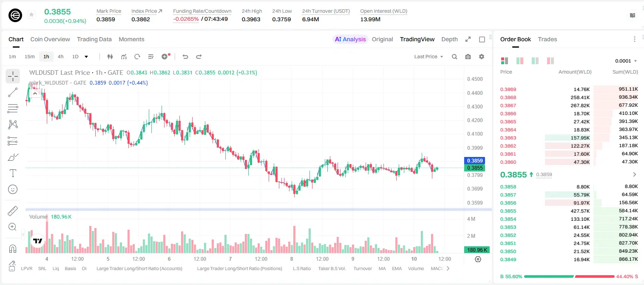Open the emoji sticker tool
This screenshot has height=285, width=644.
13,189
